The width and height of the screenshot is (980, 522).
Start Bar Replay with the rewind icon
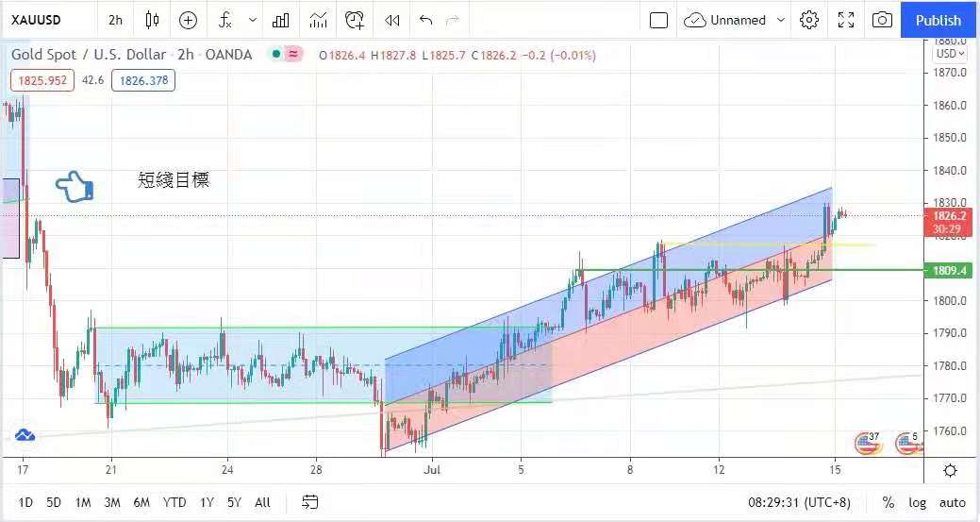point(391,20)
